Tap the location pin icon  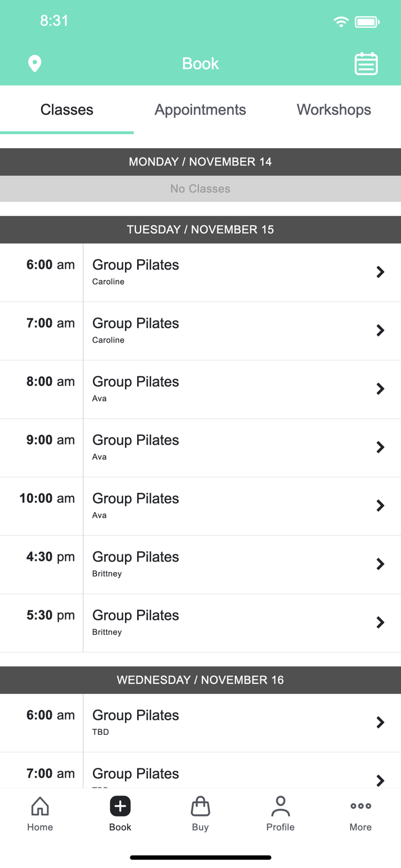(x=35, y=64)
